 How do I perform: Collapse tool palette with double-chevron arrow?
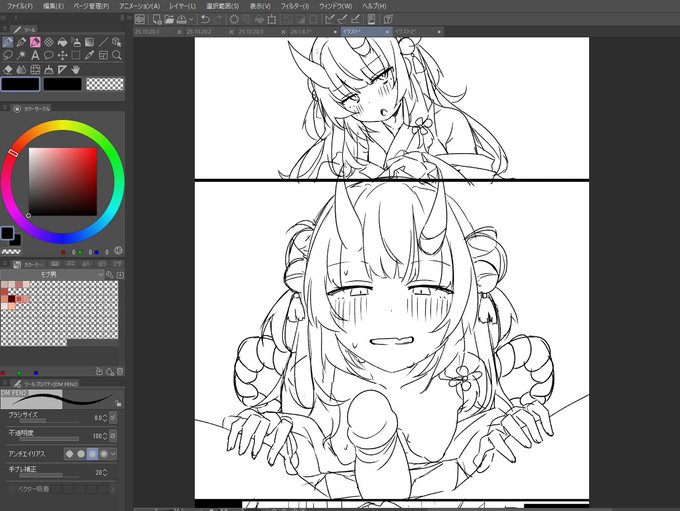[3, 18]
